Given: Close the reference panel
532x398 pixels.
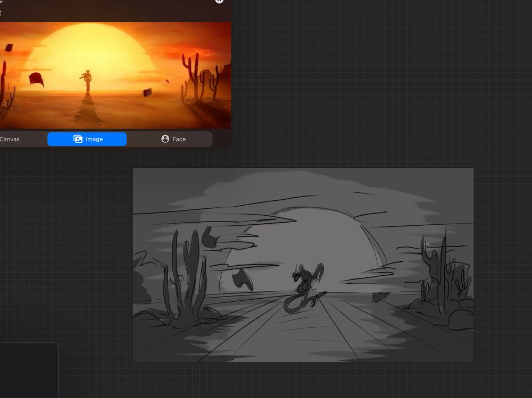Looking at the screenshot, I should point(219,1).
